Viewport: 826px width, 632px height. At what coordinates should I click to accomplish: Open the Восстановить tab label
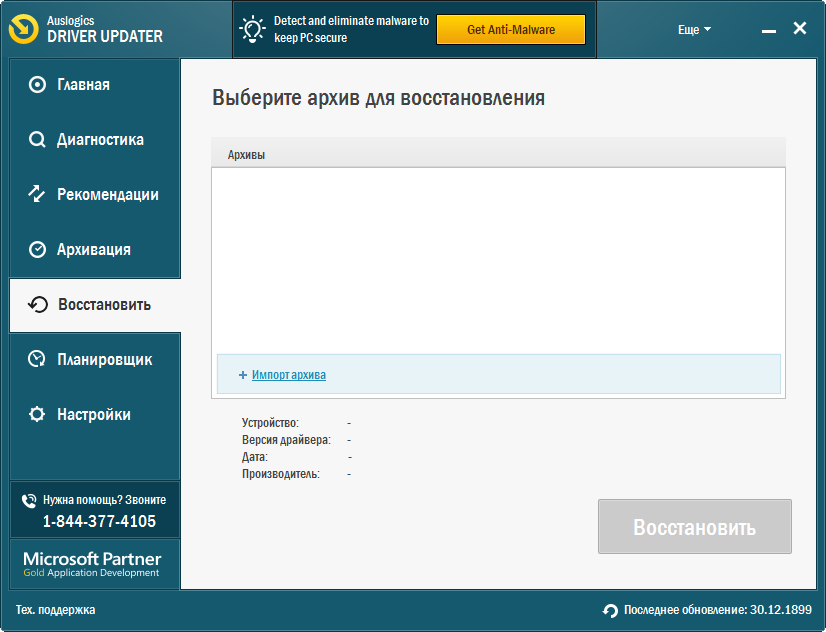[x=104, y=305]
